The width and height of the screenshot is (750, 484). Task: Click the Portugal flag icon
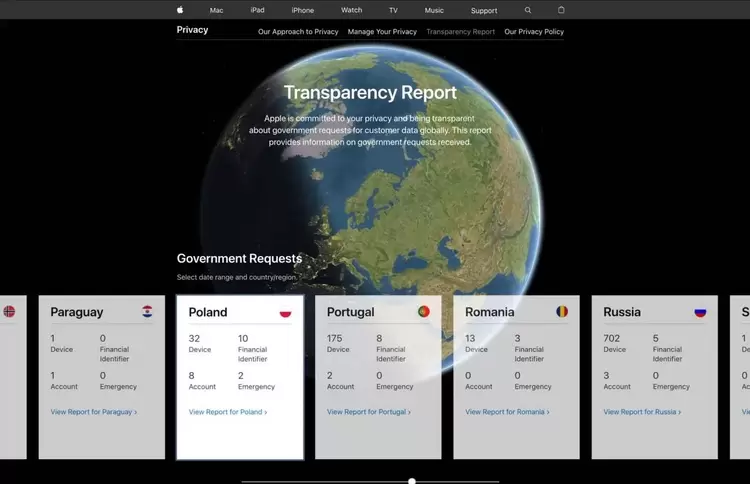(423, 312)
